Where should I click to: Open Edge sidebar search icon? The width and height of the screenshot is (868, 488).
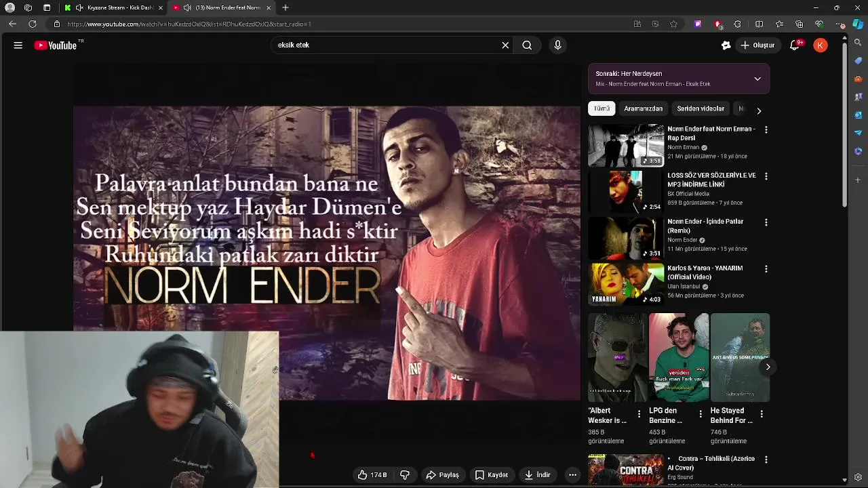(x=859, y=43)
